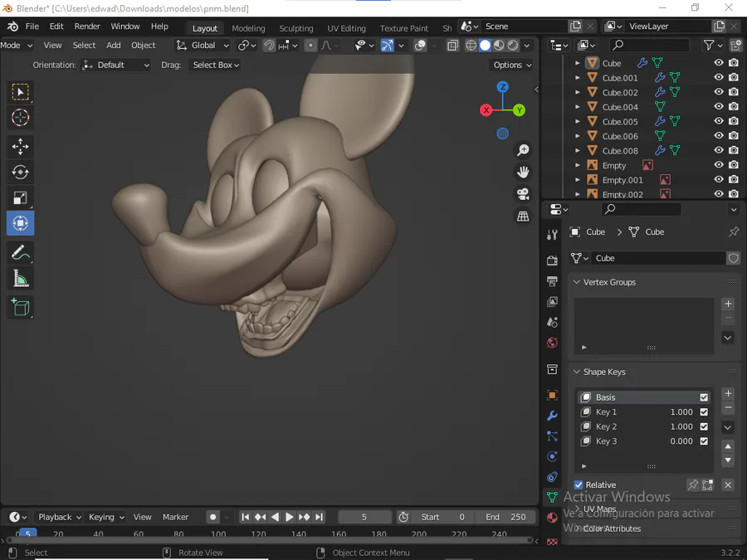Select the Add Cube tool
This screenshot has height=560, width=747.
[x=21, y=307]
